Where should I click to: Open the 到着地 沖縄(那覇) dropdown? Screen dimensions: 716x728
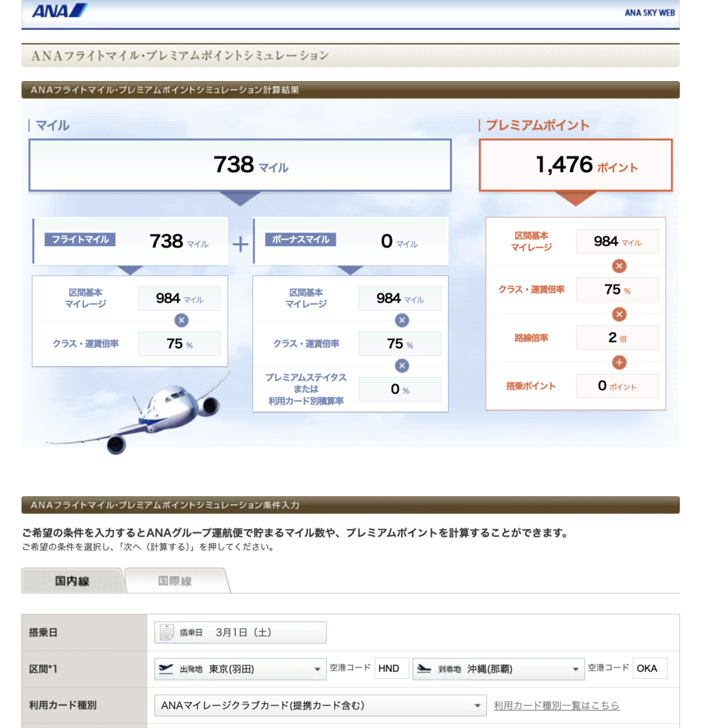[498, 669]
